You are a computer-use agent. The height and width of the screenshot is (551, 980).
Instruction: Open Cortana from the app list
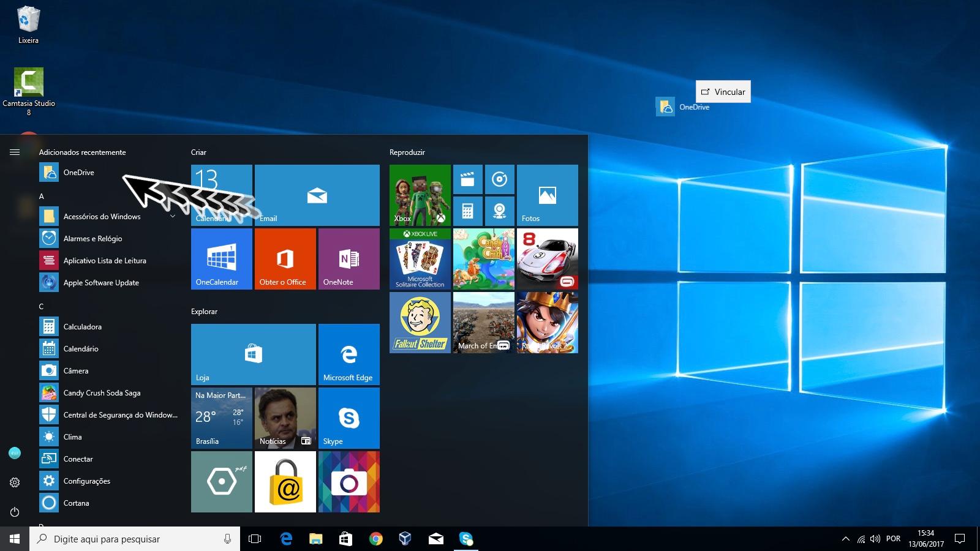coord(109,503)
